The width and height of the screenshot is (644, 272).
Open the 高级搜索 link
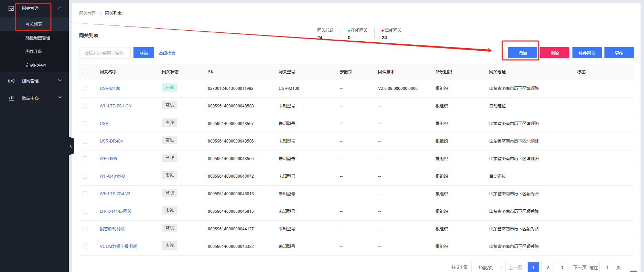[167, 53]
